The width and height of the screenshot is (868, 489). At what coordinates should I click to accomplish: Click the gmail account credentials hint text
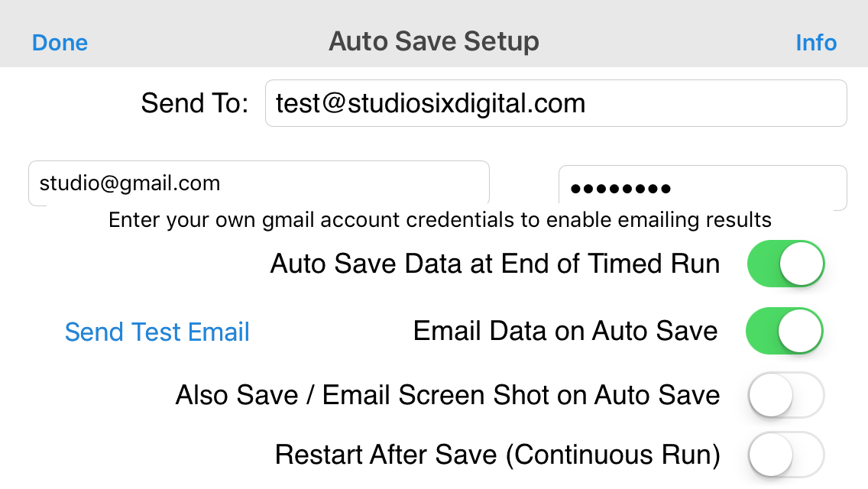tap(439, 220)
